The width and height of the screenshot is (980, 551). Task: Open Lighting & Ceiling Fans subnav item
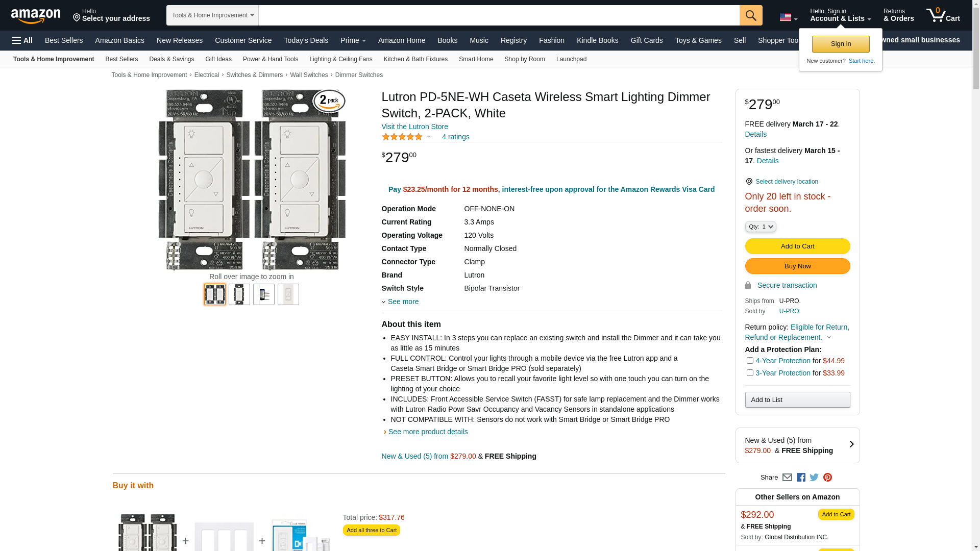(340, 59)
